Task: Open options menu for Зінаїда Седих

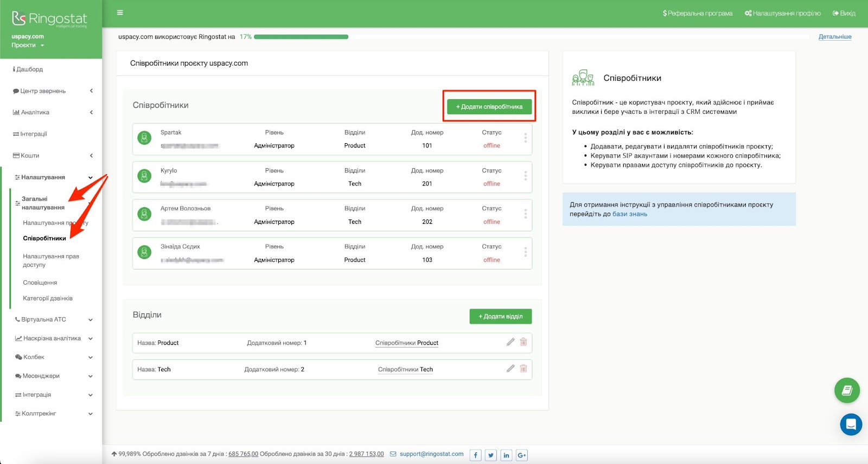Action: click(525, 252)
